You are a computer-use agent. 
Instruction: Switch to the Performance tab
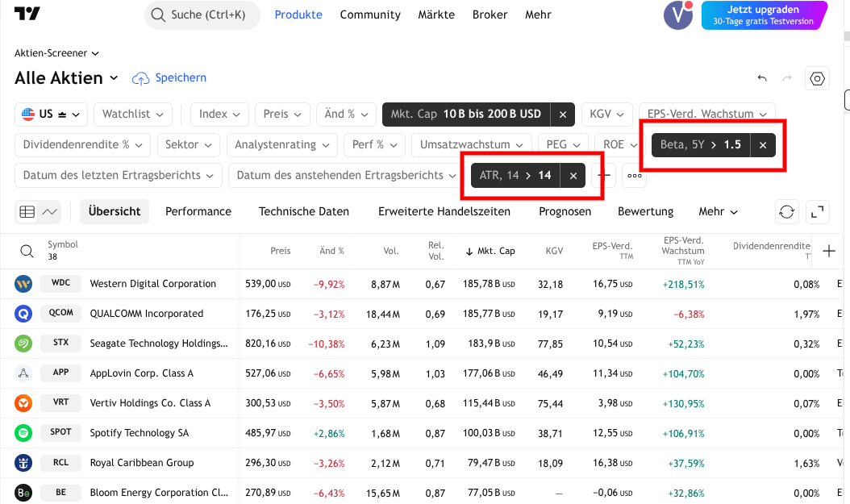198,212
